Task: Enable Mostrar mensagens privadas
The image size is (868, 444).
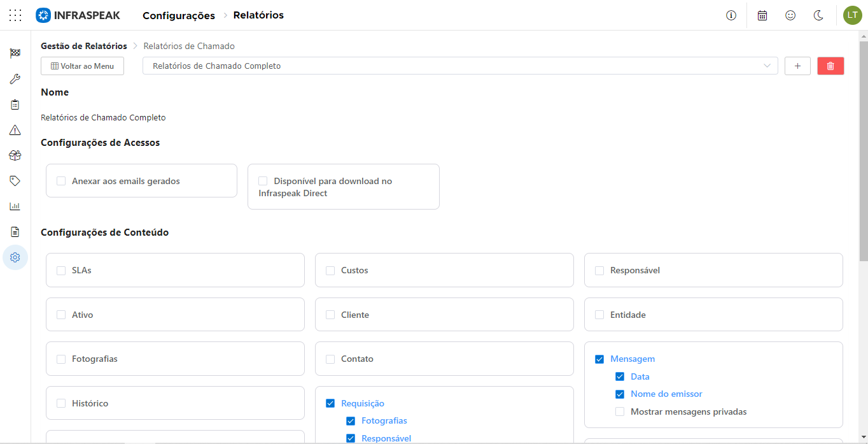Action: click(x=620, y=412)
